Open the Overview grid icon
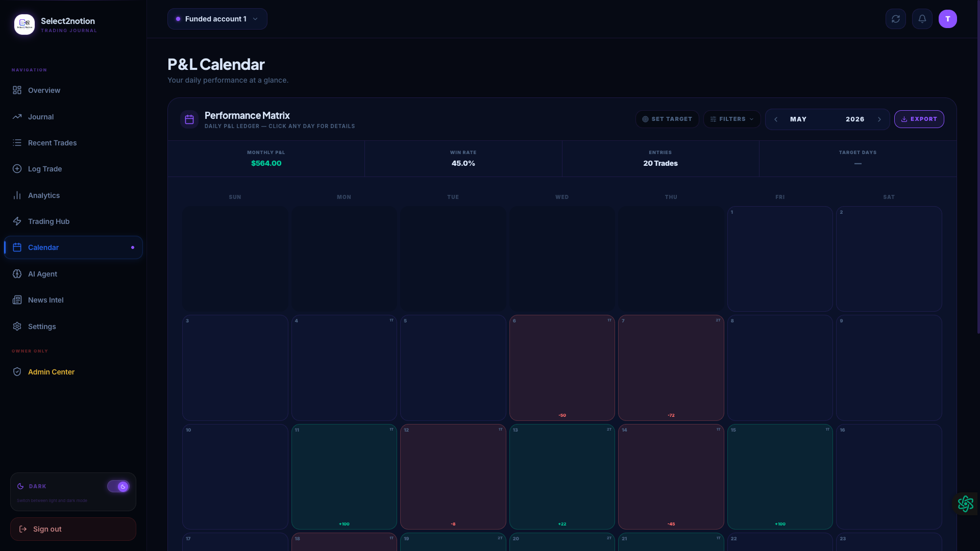 (17, 90)
